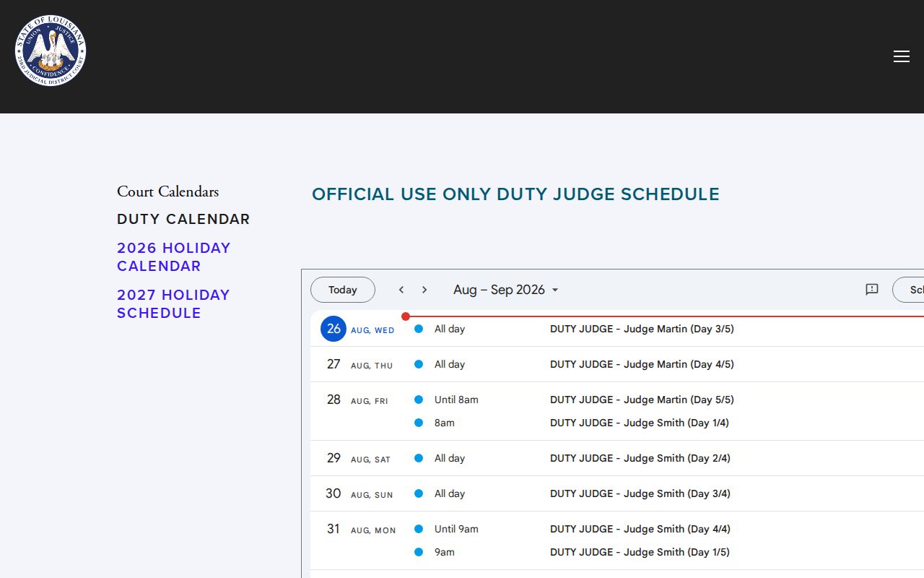Open the calendar feedback icon
Screen dimensions: 924x578
872,290
